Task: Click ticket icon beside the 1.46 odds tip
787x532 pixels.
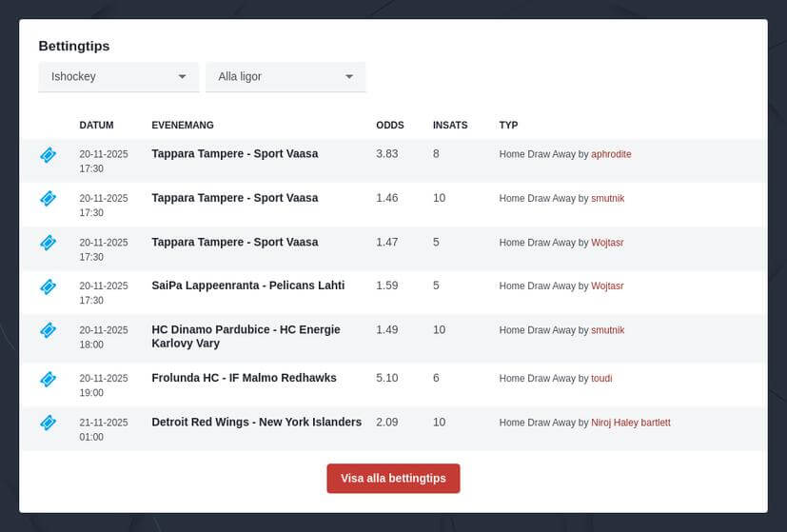Action: [48, 198]
